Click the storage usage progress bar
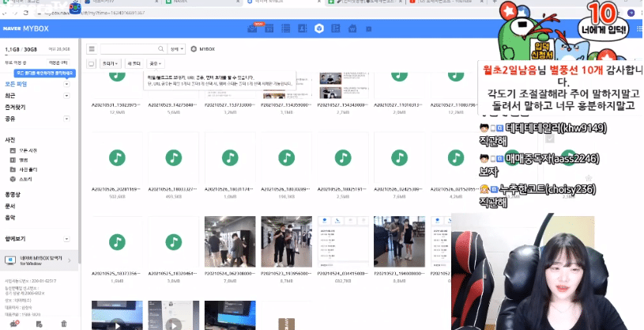The height and width of the screenshot is (330, 644). click(x=37, y=55)
